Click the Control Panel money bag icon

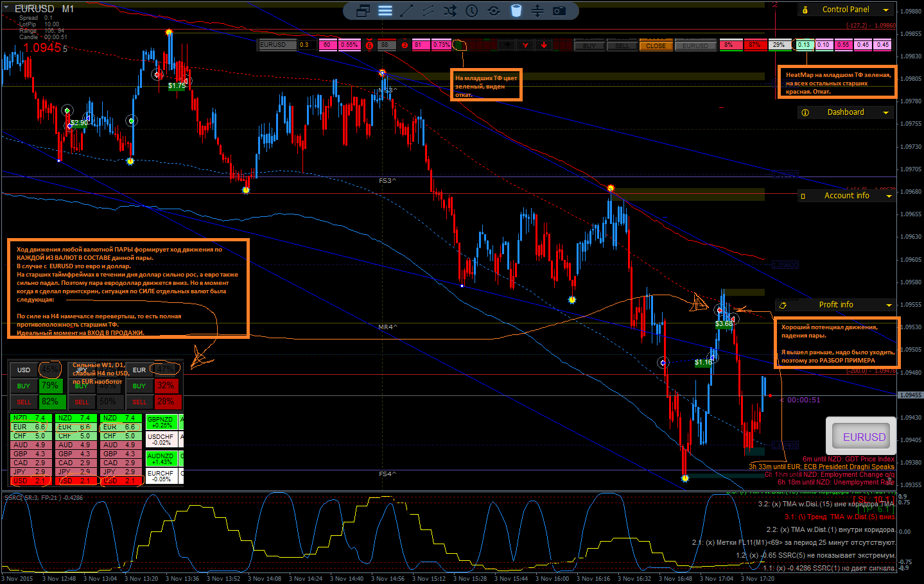point(805,10)
